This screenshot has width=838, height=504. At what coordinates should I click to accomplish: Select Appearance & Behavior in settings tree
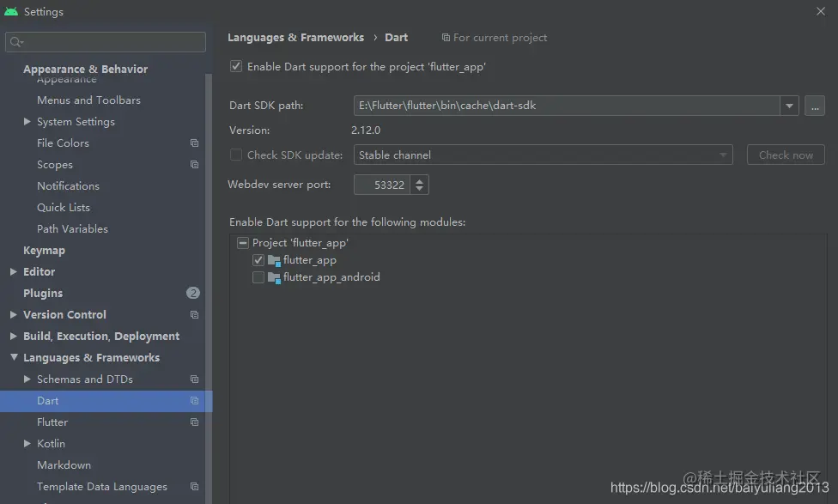(86, 69)
